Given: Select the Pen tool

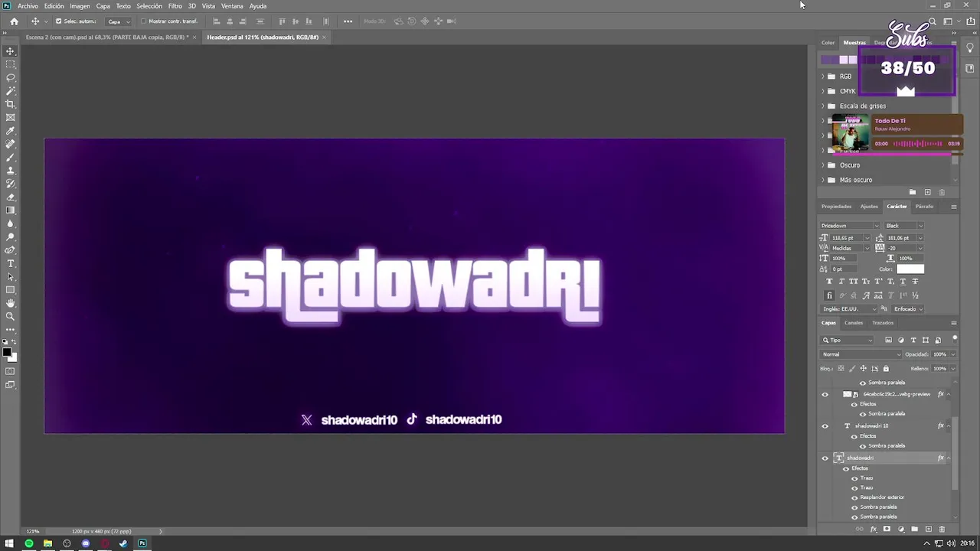Looking at the screenshot, I should click(10, 250).
